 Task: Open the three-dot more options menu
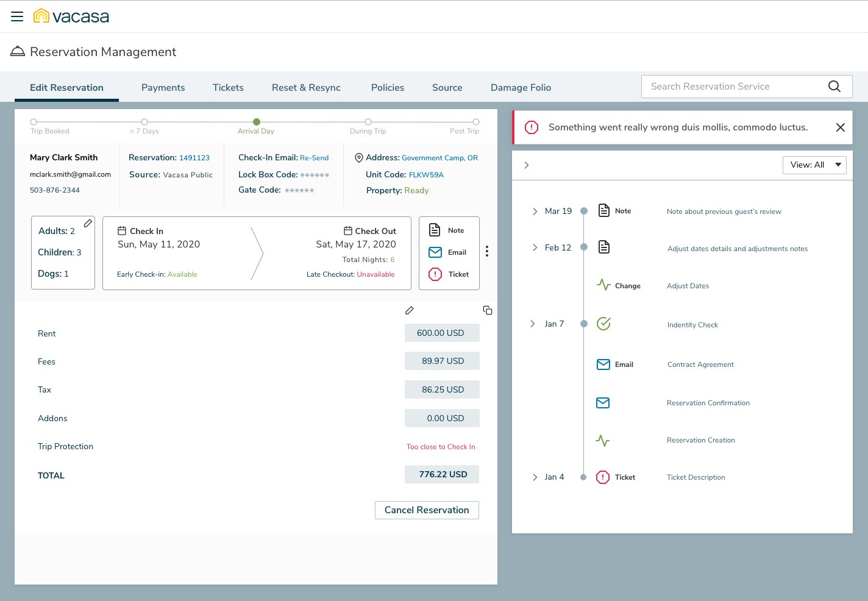pos(487,251)
